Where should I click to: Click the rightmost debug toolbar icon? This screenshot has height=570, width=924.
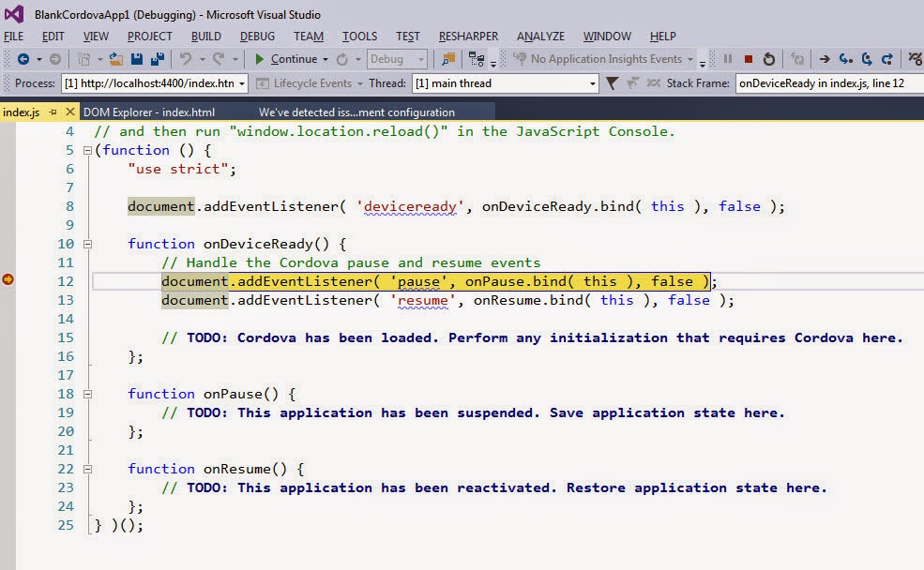(916, 59)
